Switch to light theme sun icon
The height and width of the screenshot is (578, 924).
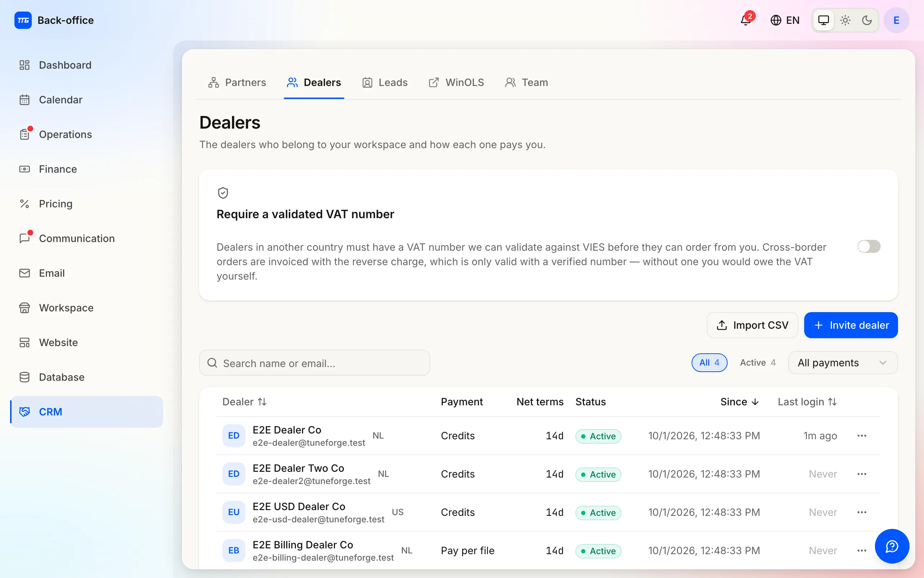(x=845, y=20)
